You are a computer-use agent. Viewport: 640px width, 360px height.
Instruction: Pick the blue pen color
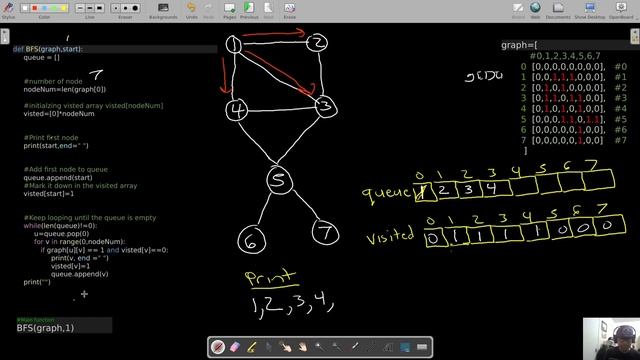coord(44,8)
